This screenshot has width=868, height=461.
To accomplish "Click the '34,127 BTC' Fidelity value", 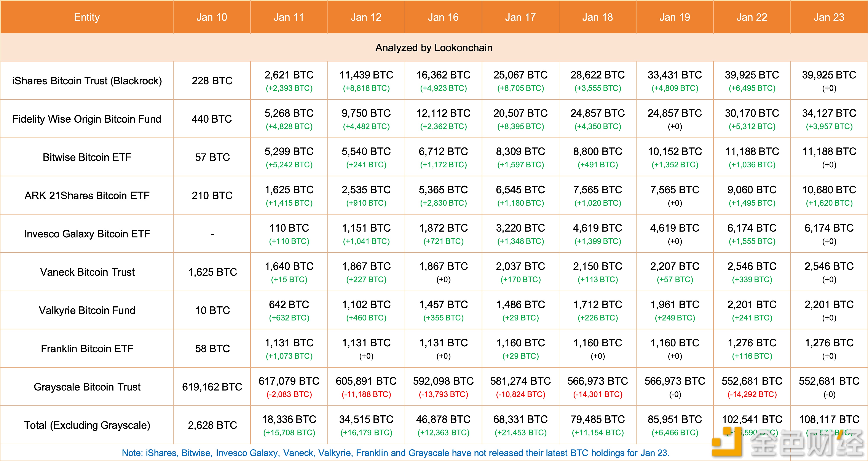I will tap(829, 113).
